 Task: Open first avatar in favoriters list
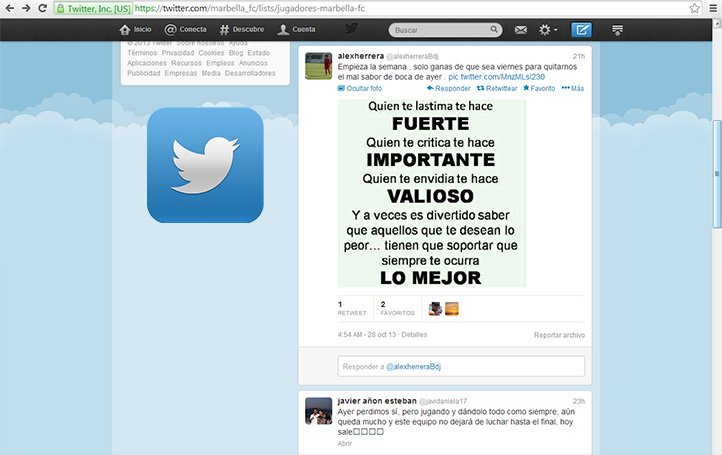coord(435,309)
